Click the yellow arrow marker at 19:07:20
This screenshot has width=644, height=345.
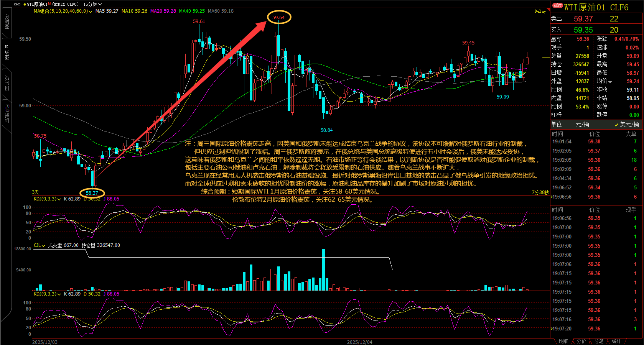[x=552, y=329]
